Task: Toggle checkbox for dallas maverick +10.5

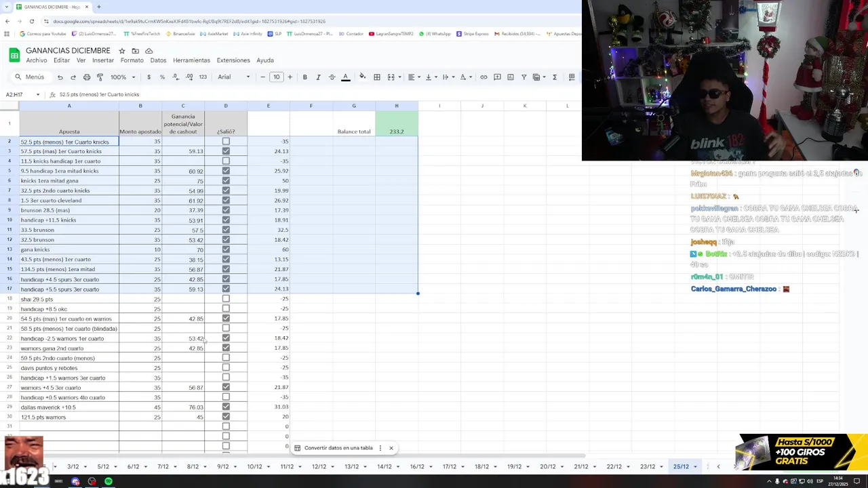Action: [226, 407]
